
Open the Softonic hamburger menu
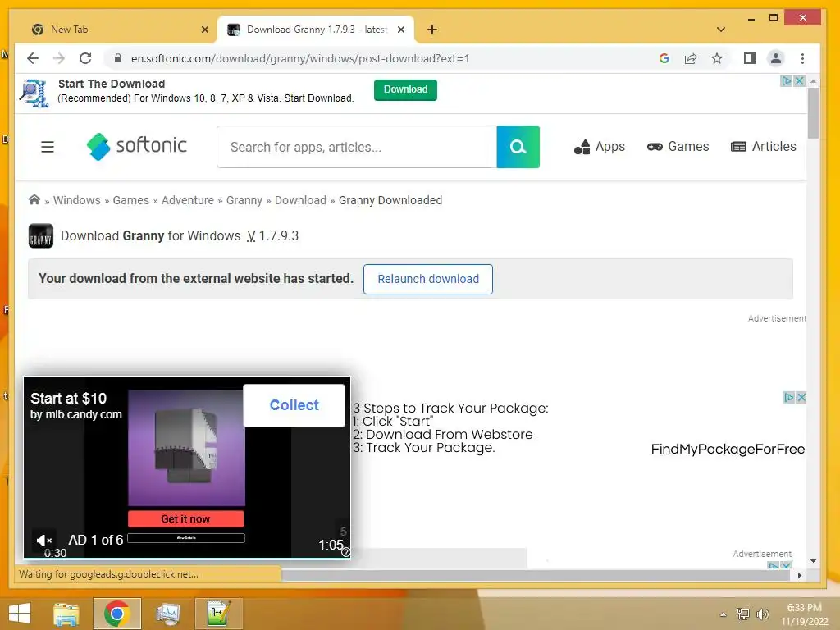point(48,147)
